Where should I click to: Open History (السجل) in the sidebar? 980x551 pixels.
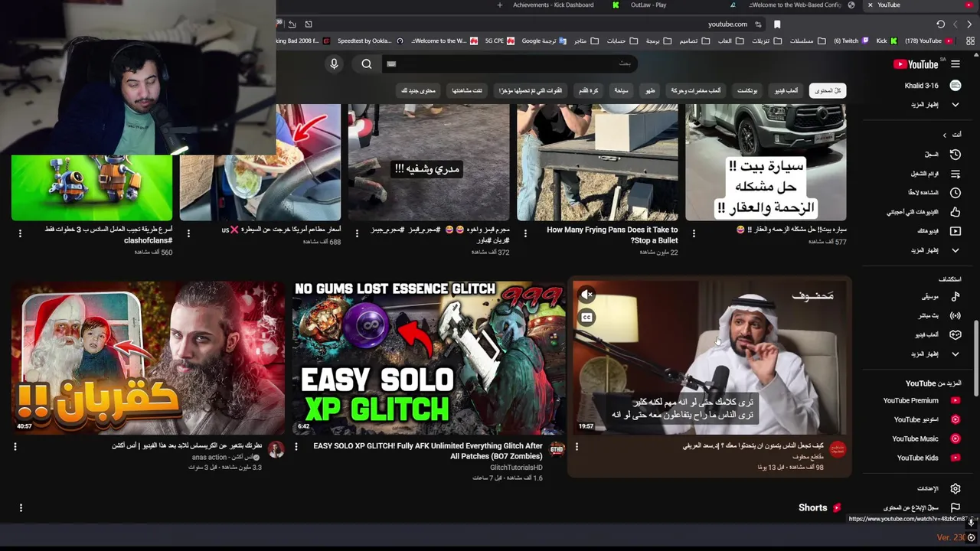pos(942,155)
